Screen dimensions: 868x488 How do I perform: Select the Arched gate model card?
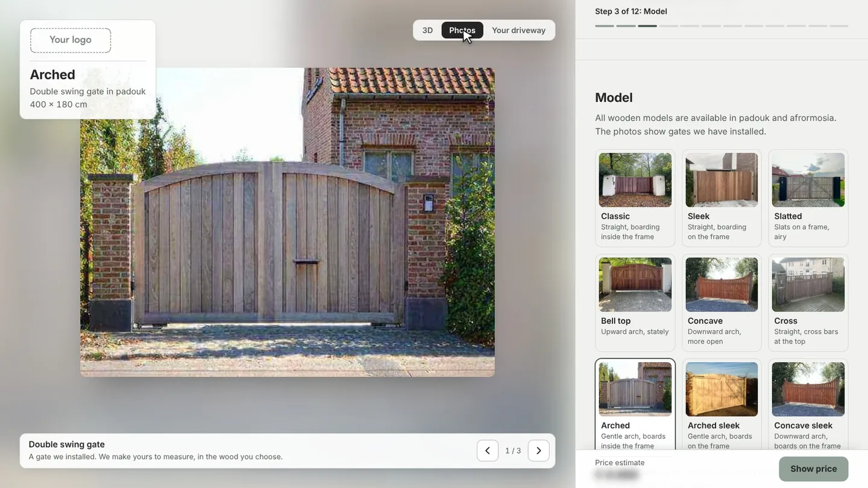[635, 405]
